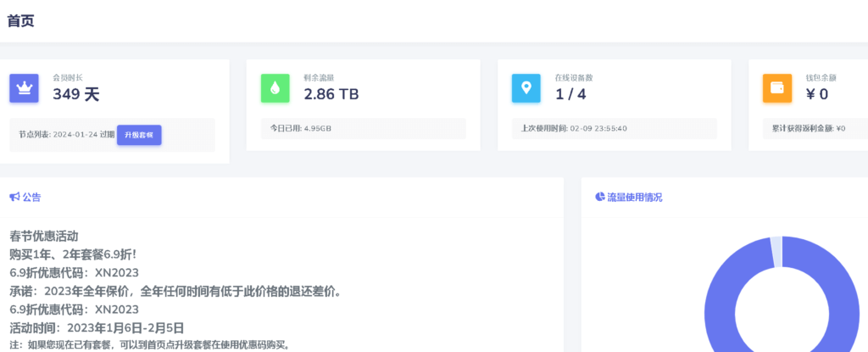Click the 会员时长 label
This screenshot has height=352, width=868.
pyautogui.click(x=68, y=77)
